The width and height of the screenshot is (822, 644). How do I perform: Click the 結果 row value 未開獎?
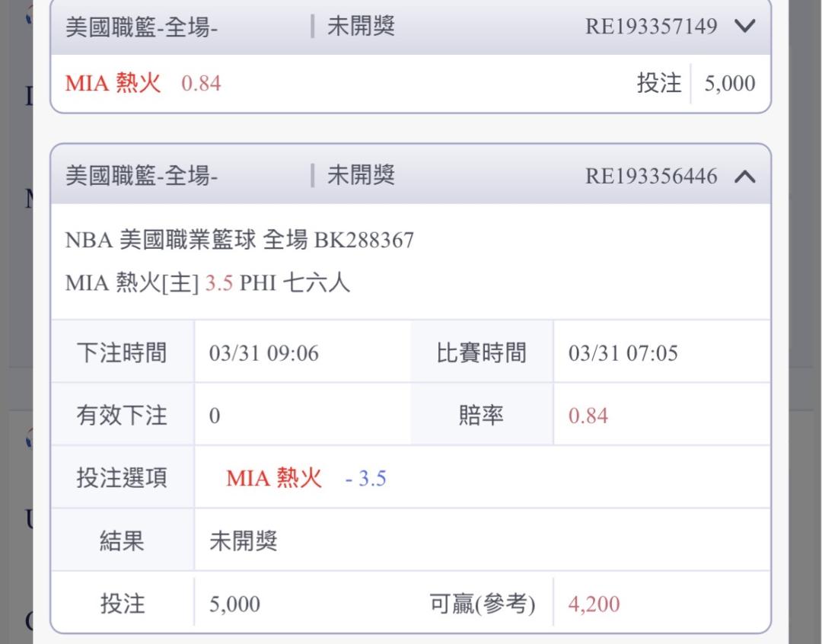click(244, 541)
